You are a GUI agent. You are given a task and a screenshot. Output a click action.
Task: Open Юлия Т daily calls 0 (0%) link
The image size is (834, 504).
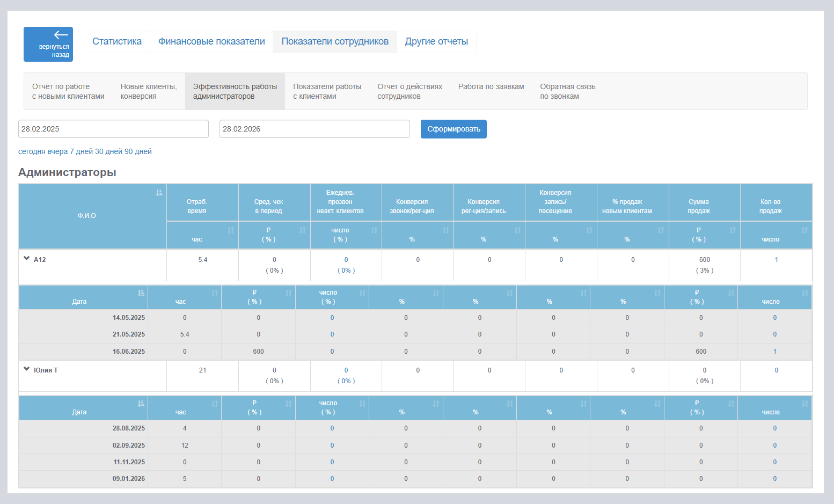click(346, 376)
